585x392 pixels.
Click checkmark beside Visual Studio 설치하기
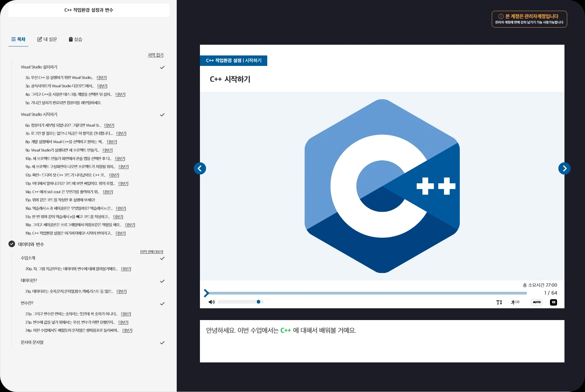[x=162, y=67]
